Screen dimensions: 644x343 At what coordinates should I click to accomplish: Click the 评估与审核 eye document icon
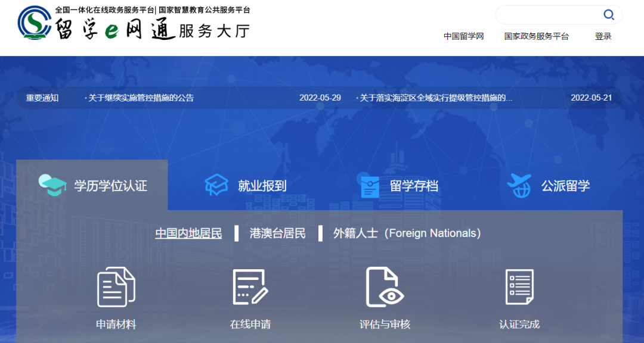[385, 287]
